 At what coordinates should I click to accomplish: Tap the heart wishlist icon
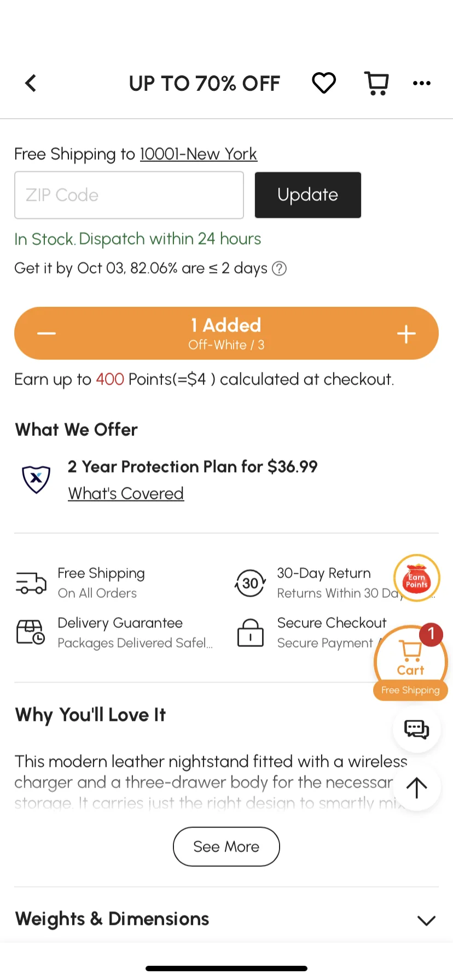point(324,83)
